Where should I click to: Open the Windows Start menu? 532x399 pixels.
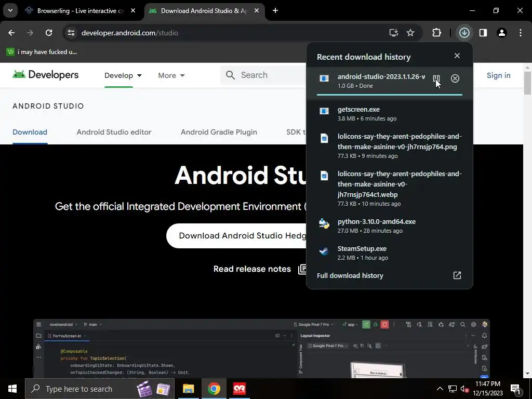pos(12,389)
